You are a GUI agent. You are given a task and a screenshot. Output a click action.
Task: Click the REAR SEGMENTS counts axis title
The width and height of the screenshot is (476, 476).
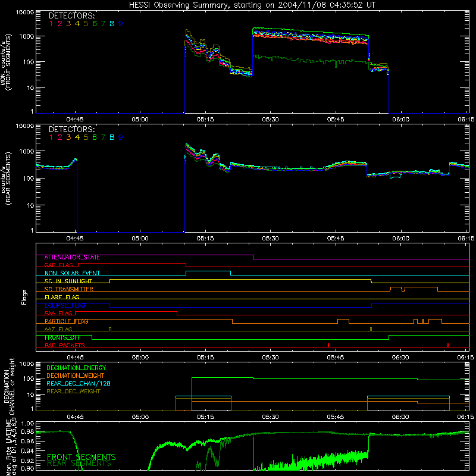coord(6,178)
